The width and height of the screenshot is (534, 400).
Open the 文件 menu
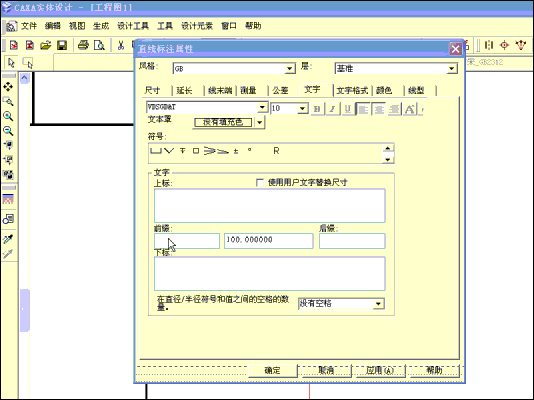point(29,26)
